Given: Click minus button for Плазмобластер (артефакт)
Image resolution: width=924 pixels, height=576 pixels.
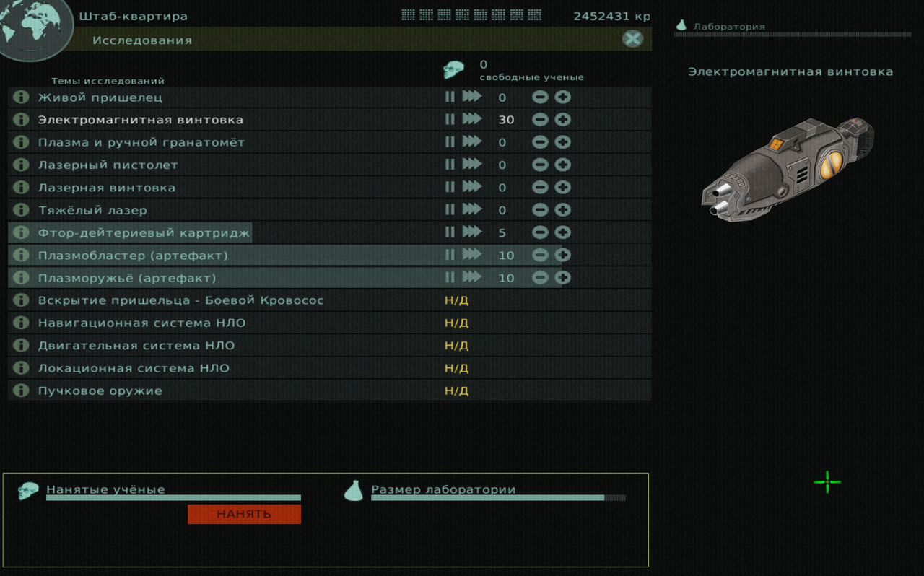Looking at the screenshot, I should 540,255.
